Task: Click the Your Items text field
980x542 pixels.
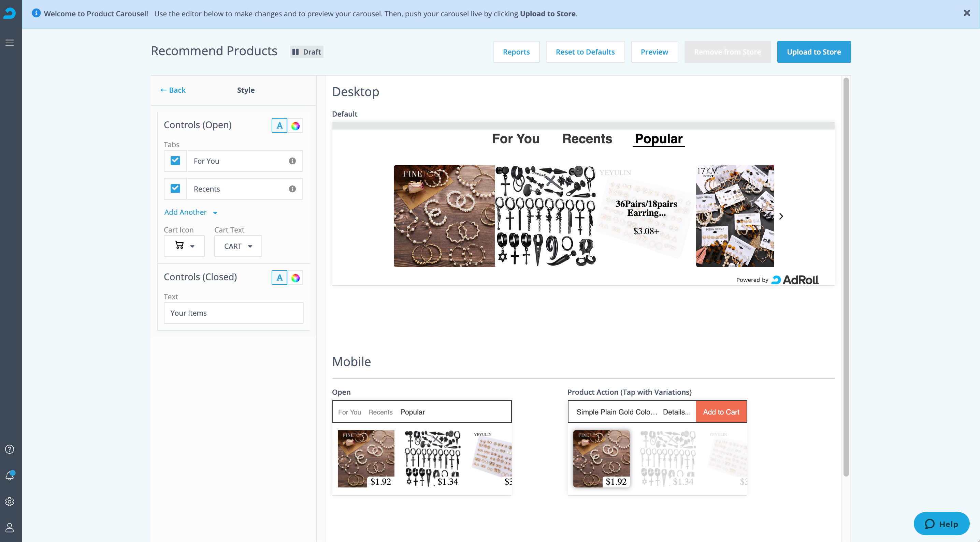Action: pos(233,313)
